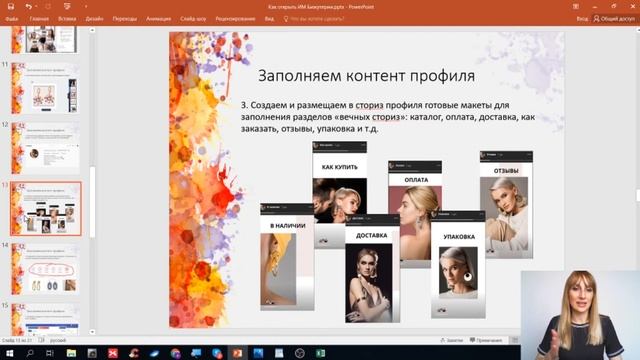Toggle Заметки notes pane button
This screenshot has height=360, width=640.
tap(451, 340)
